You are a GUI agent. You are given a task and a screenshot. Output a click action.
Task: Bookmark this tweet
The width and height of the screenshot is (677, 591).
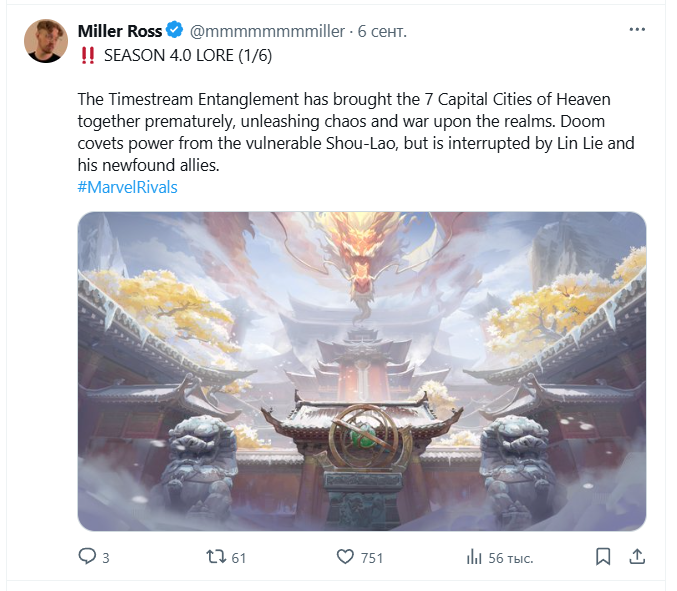pyautogui.click(x=603, y=557)
